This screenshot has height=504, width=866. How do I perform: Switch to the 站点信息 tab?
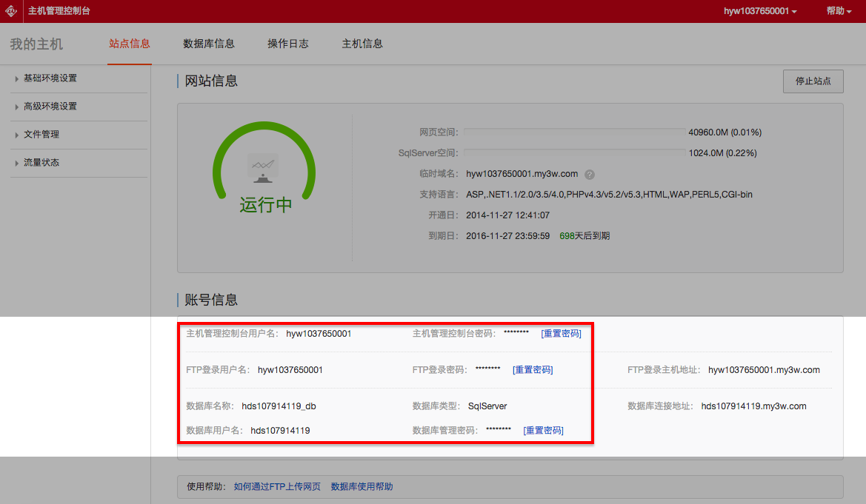130,44
